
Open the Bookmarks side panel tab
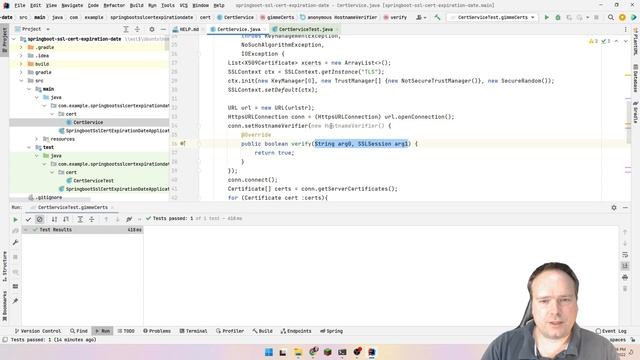pos(4,306)
